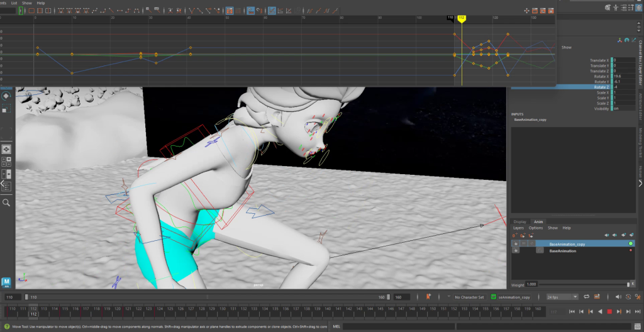Click the set bookmark icon on range slider
644x332 pixels.
[428, 297]
